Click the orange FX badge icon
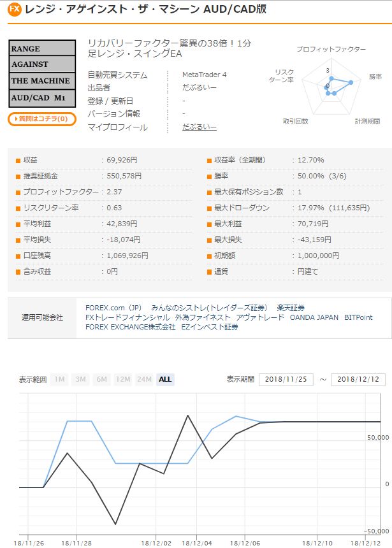The height and width of the screenshot is (548, 392). (14, 9)
